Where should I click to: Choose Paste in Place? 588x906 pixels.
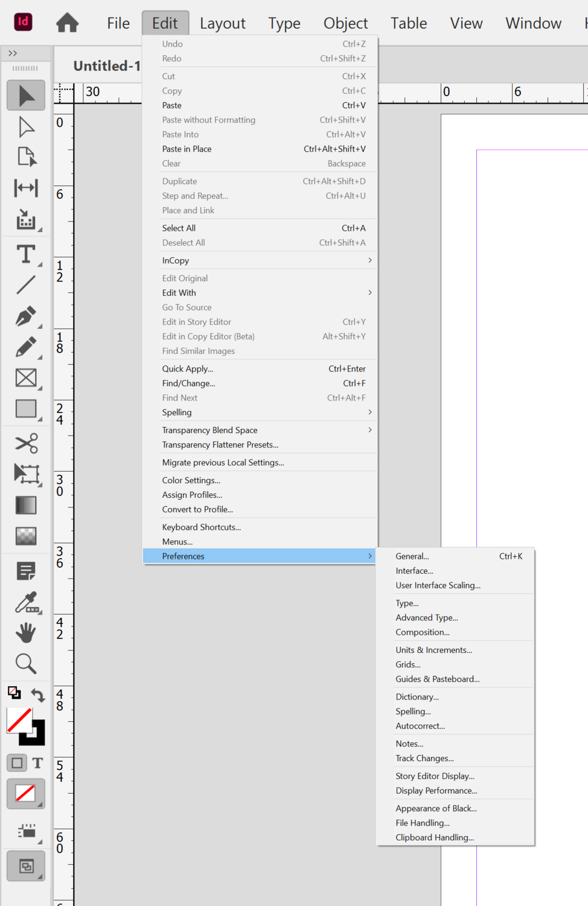click(x=260, y=149)
